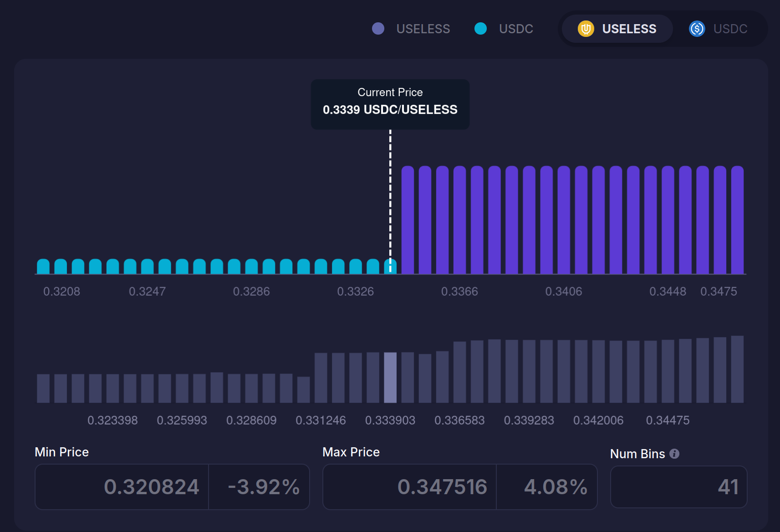780x532 pixels.
Task: Click the rightmost bar in lower liquidity chart
Action: pyautogui.click(x=737, y=369)
